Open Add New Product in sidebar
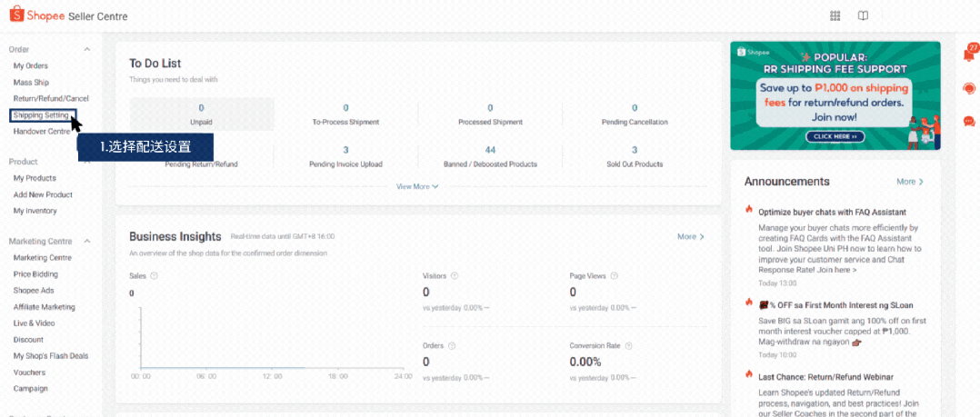980x417 pixels. click(x=43, y=194)
